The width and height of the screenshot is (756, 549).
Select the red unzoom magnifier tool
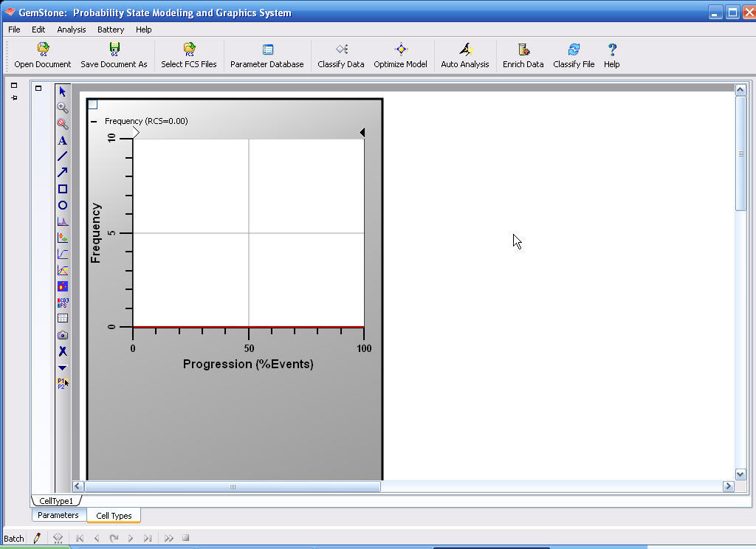(x=62, y=124)
